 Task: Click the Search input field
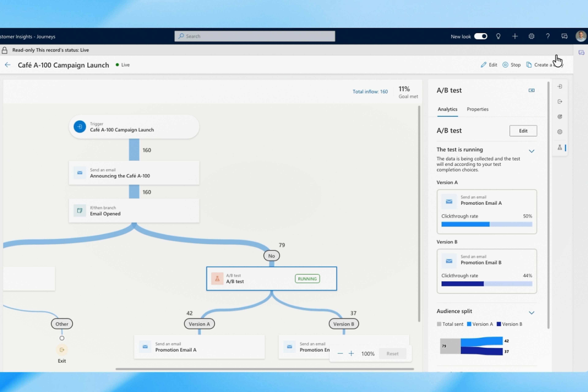pos(254,36)
